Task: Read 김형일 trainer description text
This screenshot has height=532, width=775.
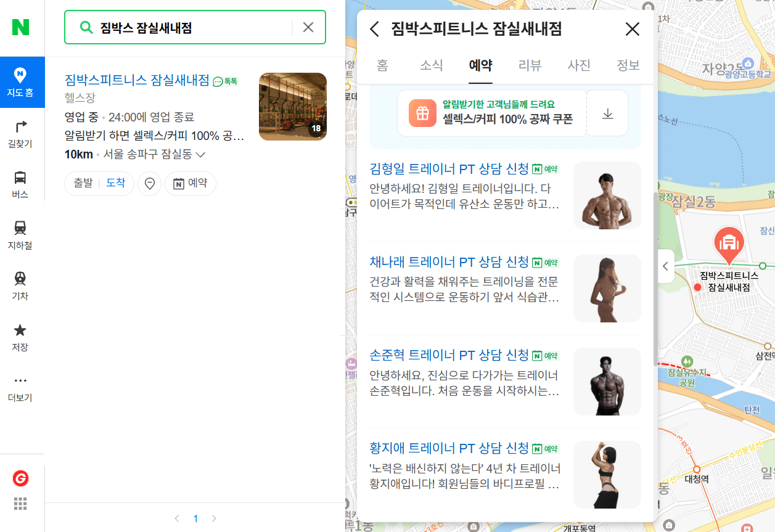Action: (x=464, y=195)
